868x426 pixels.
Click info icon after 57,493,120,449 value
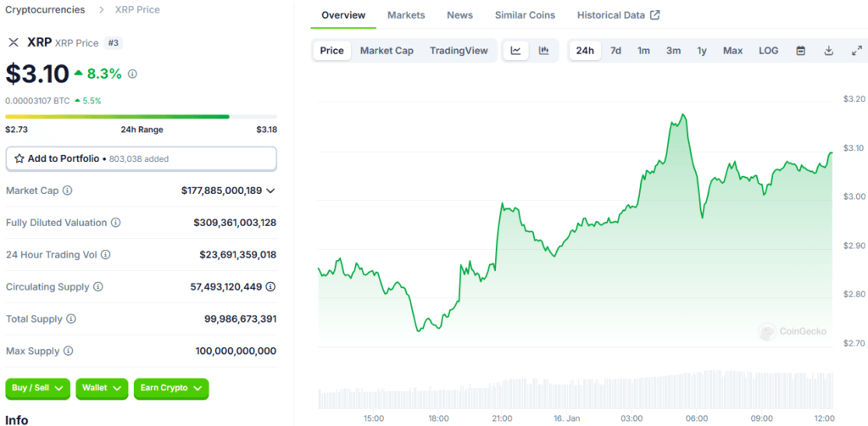(x=270, y=286)
